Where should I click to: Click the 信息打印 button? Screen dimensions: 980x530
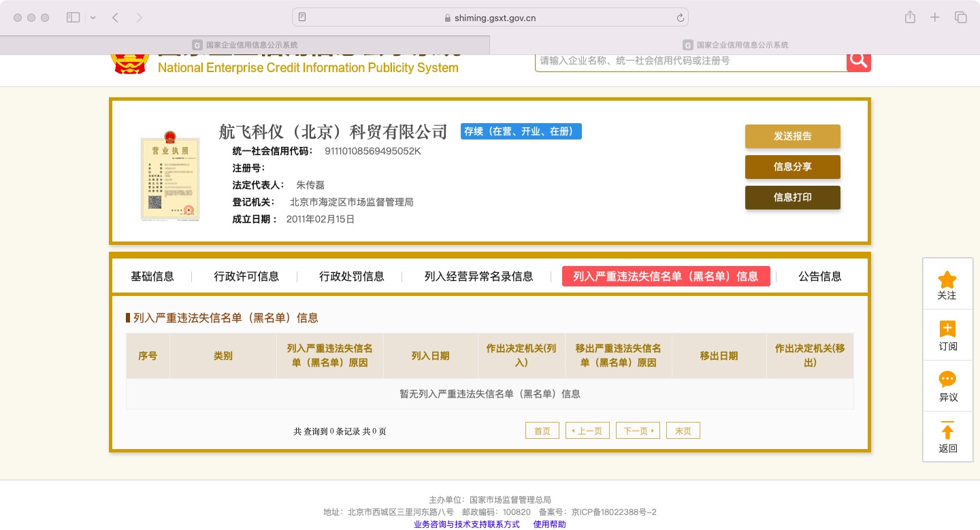coord(793,197)
